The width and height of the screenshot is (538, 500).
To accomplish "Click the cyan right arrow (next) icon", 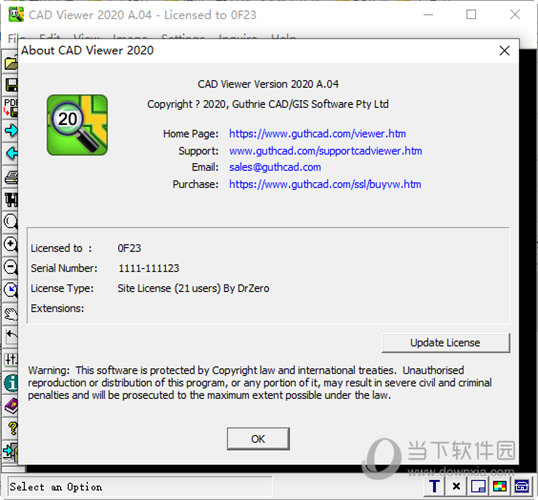I will click(x=11, y=130).
